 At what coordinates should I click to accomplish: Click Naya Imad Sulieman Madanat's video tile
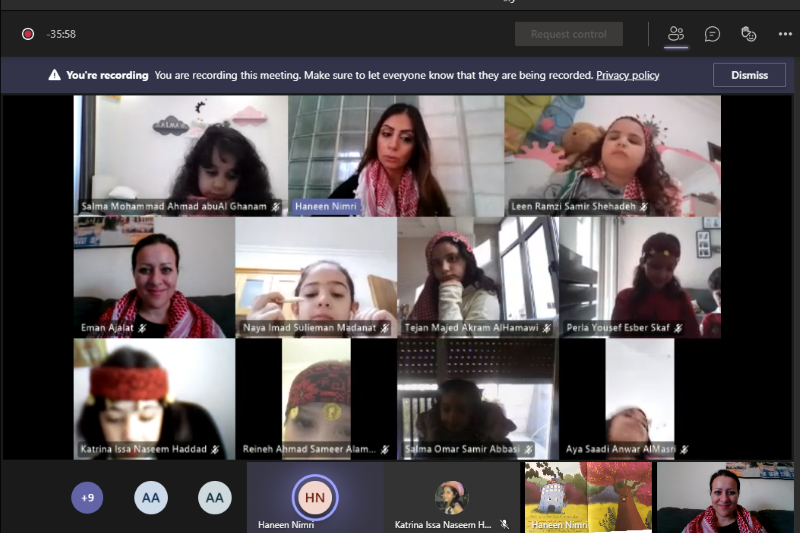(x=315, y=275)
